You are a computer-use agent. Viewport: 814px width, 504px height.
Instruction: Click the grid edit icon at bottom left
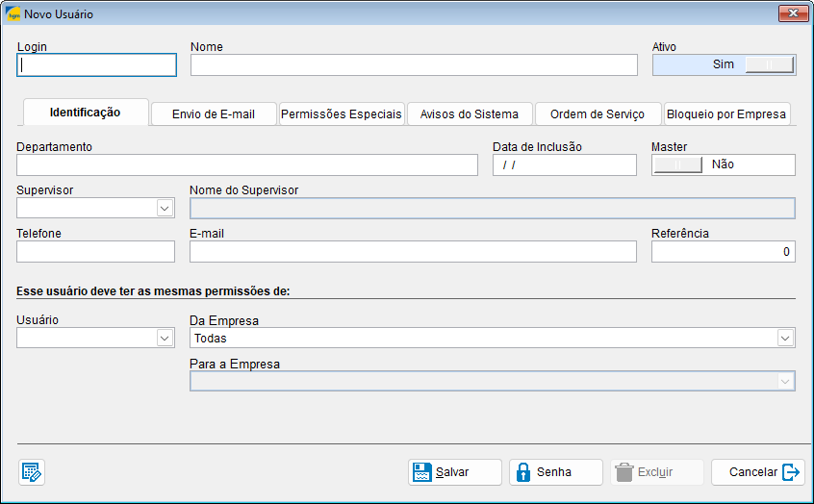pyautogui.click(x=32, y=472)
